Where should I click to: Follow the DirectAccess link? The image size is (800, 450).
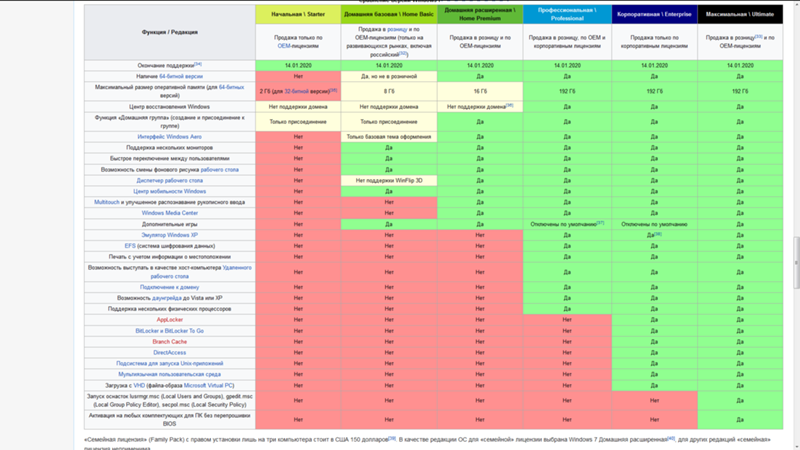tap(169, 353)
